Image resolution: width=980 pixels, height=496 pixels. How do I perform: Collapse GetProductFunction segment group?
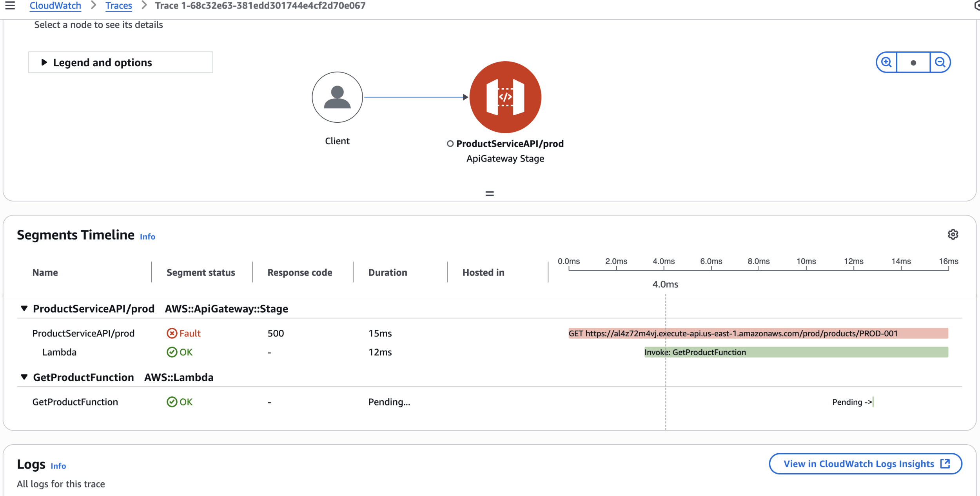[x=24, y=377]
